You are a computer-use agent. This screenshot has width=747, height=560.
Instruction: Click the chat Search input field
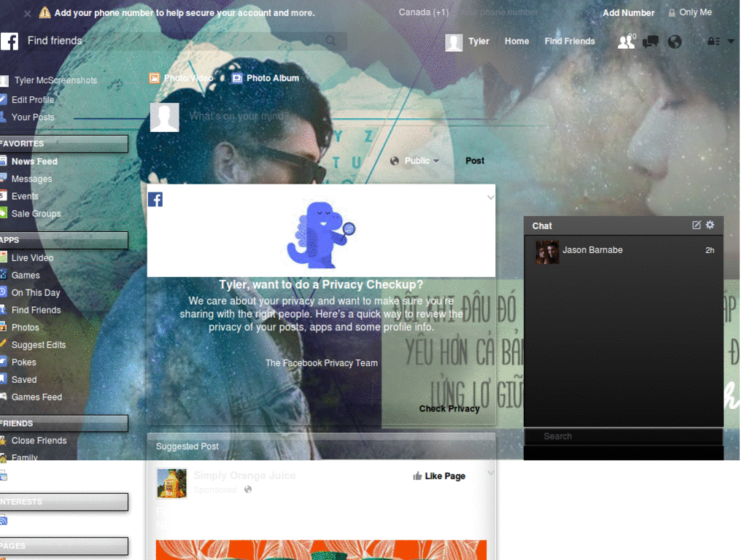[624, 436]
